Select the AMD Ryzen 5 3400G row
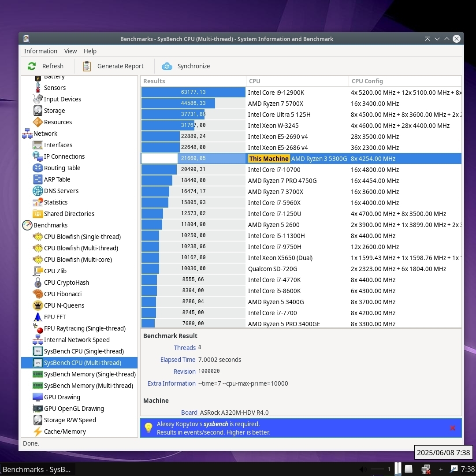Image resolution: width=476 pixels, height=476 pixels. coord(301,302)
